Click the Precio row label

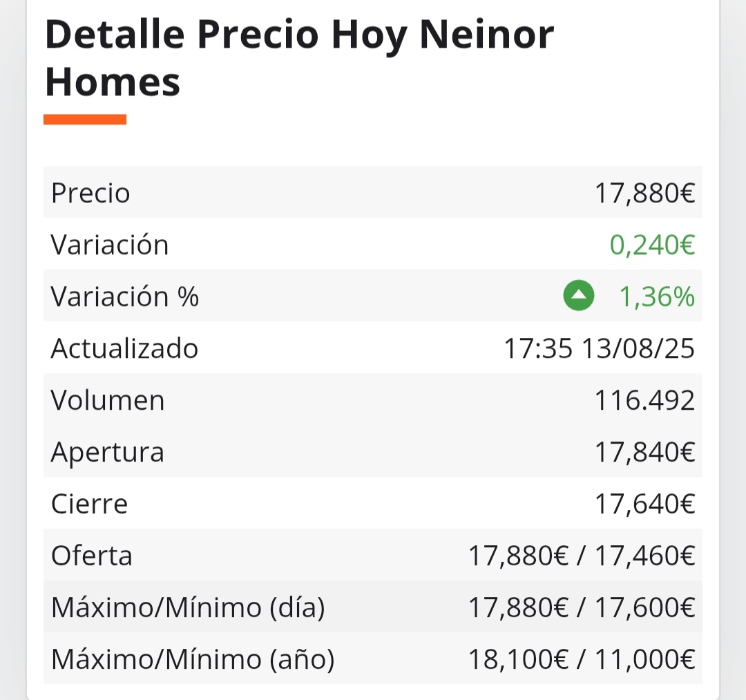[90, 193]
